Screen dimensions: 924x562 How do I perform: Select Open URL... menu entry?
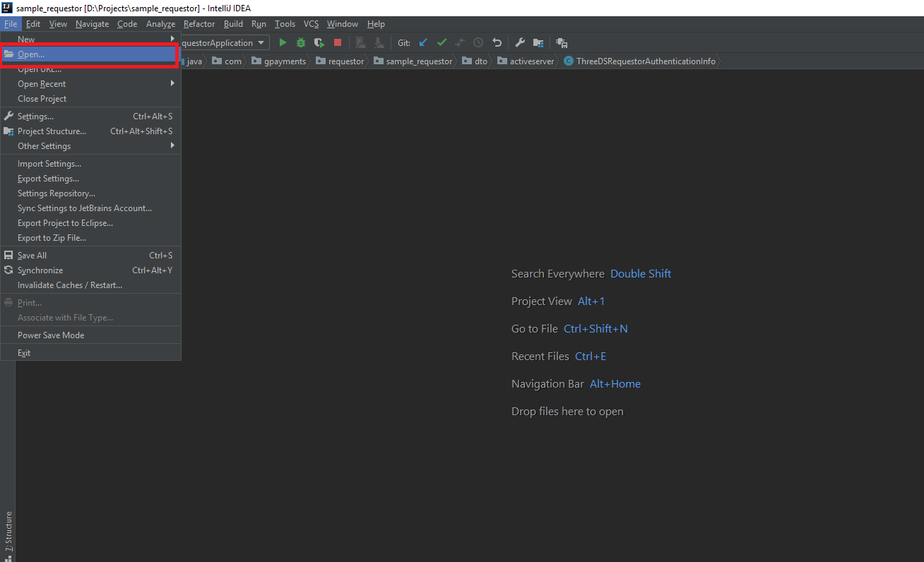90,69
